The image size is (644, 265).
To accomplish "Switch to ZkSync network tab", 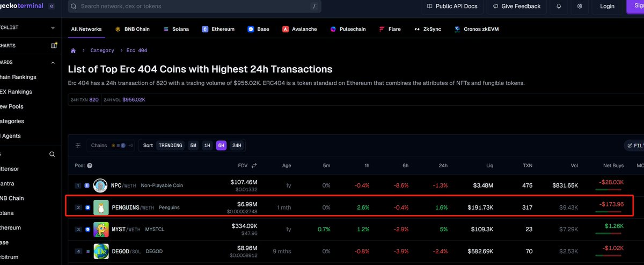I will 428,29.
